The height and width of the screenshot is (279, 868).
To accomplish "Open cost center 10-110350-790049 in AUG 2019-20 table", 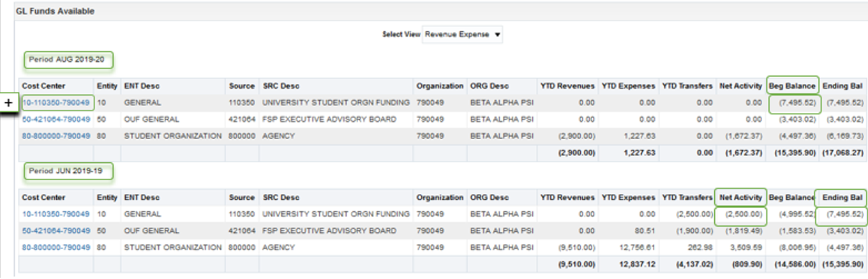I will click(x=56, y=103).
